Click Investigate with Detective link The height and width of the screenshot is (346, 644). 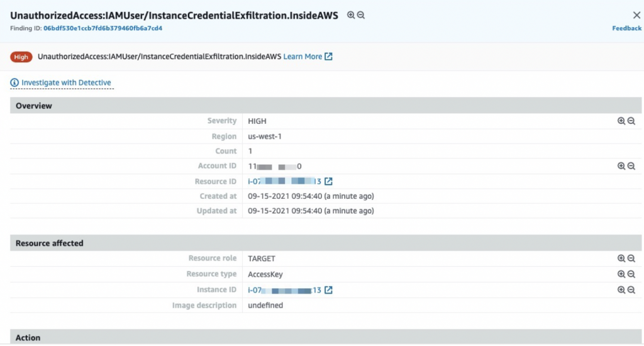coord(66,82)
